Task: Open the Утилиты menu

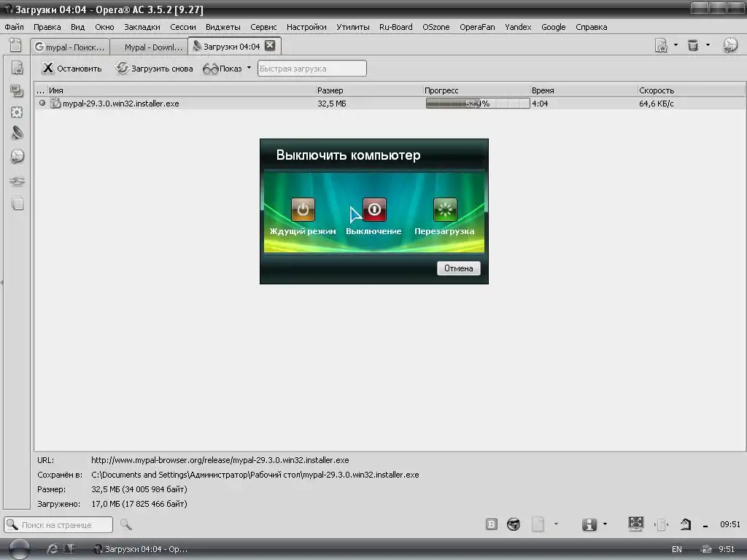Action: [352, 27]
